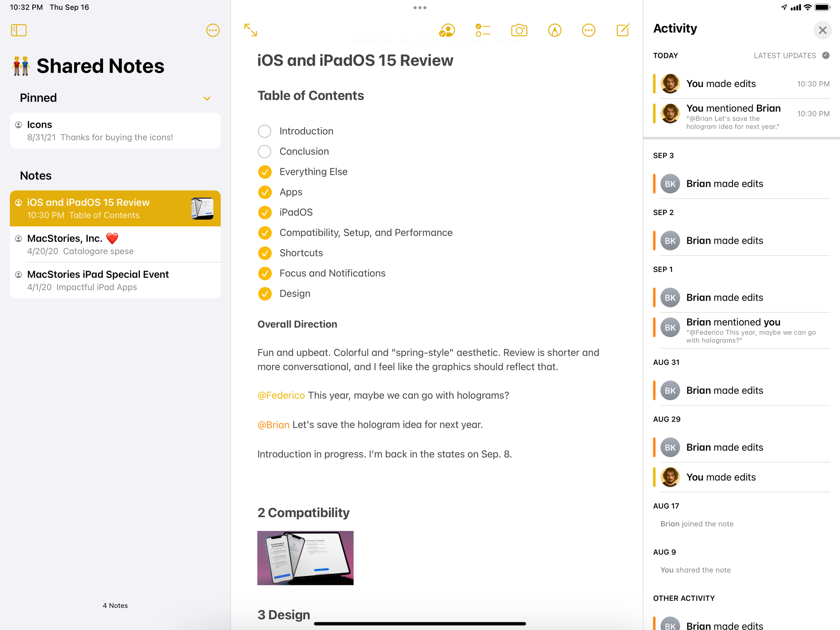Select 'Brian mentioned you' activity entry
The image size is (840, 630).
coord(742,330)
